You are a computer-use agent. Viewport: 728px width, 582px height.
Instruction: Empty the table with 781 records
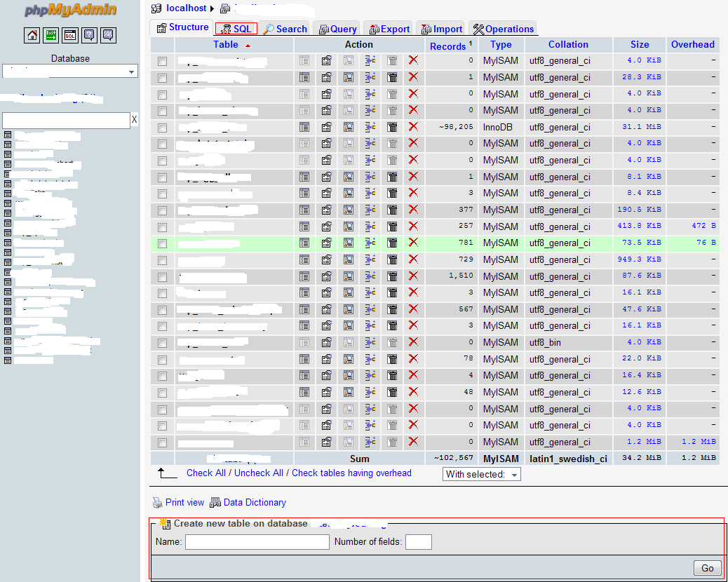393,243
